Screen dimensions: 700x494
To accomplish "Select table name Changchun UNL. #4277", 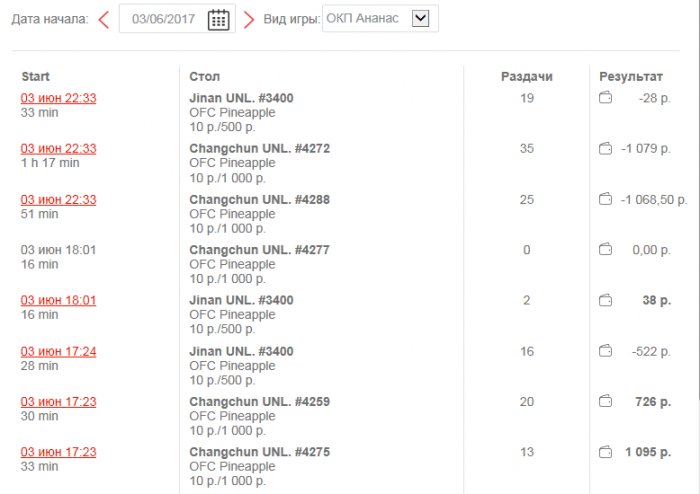I will tap(259, 250).
